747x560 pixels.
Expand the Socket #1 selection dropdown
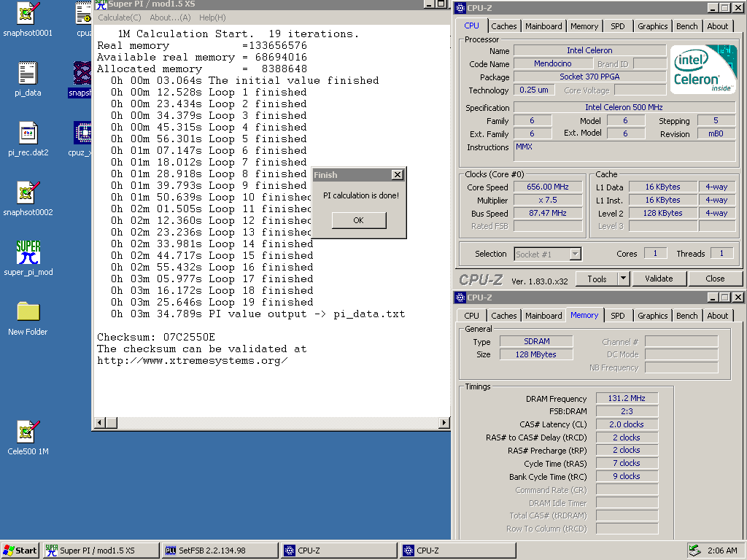coord(575,254)
